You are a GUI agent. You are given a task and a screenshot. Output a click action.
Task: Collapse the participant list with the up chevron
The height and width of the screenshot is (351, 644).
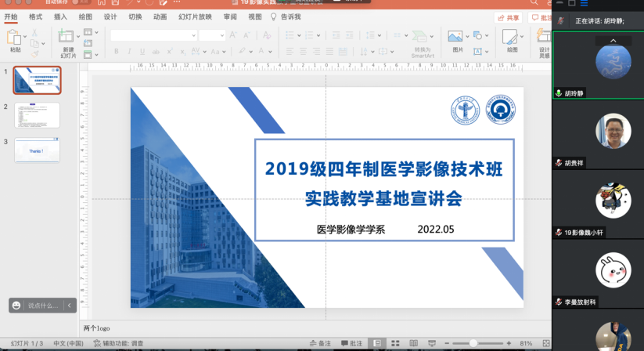pos(613,41)
